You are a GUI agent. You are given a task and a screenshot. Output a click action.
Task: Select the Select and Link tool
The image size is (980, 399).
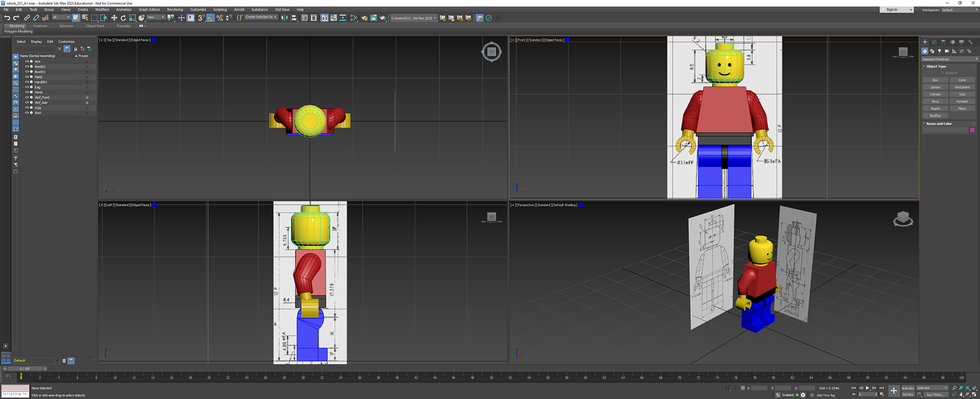(x=27, y=18)
